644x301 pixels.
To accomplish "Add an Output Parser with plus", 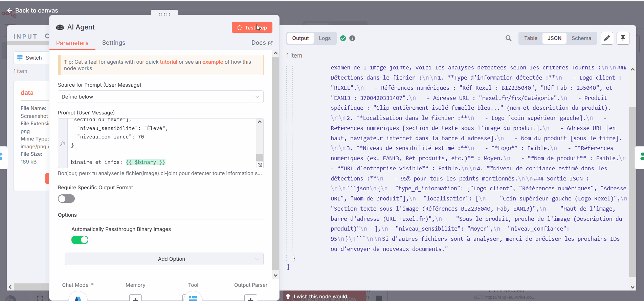I will 250,298.
